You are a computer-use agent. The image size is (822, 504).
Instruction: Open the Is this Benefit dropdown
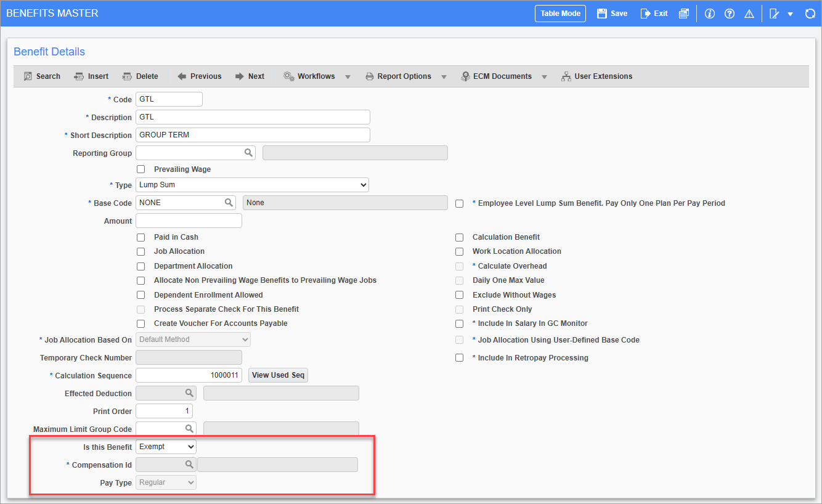point(166,447)
